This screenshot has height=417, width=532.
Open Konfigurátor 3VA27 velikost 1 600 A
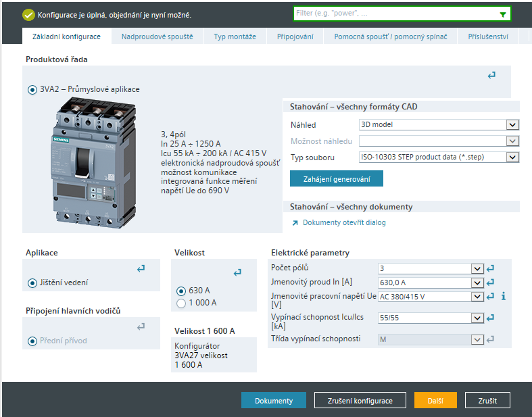(x=201, y=355)
